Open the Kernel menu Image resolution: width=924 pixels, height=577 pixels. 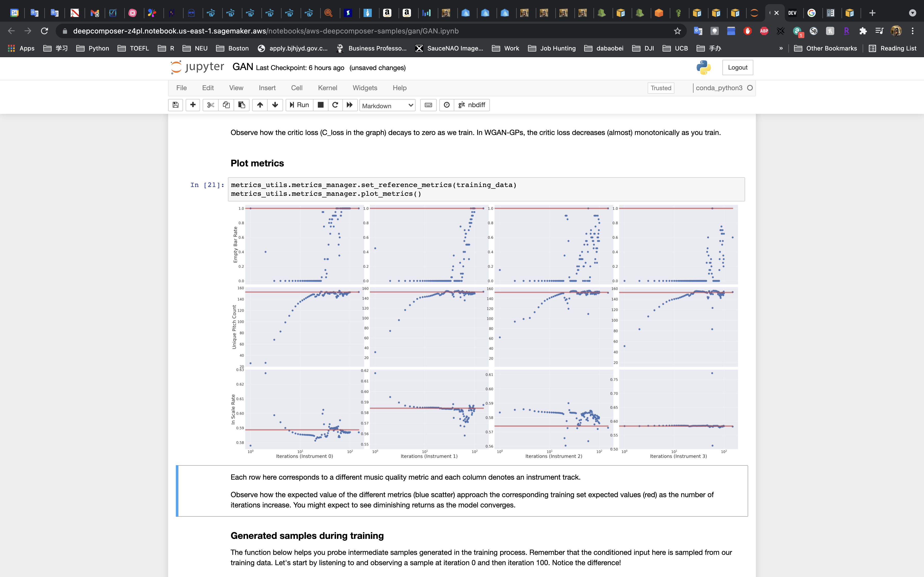pos(327,88)
